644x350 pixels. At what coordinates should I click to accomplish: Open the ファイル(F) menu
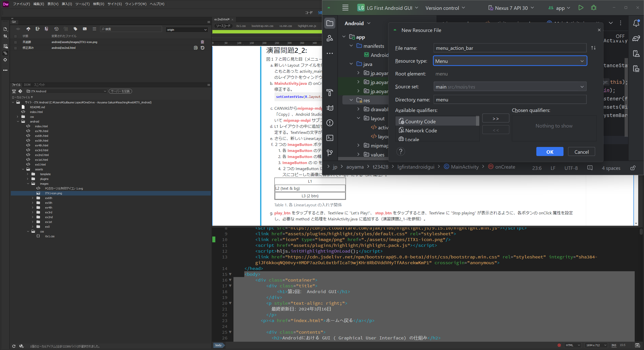(21, 4)
